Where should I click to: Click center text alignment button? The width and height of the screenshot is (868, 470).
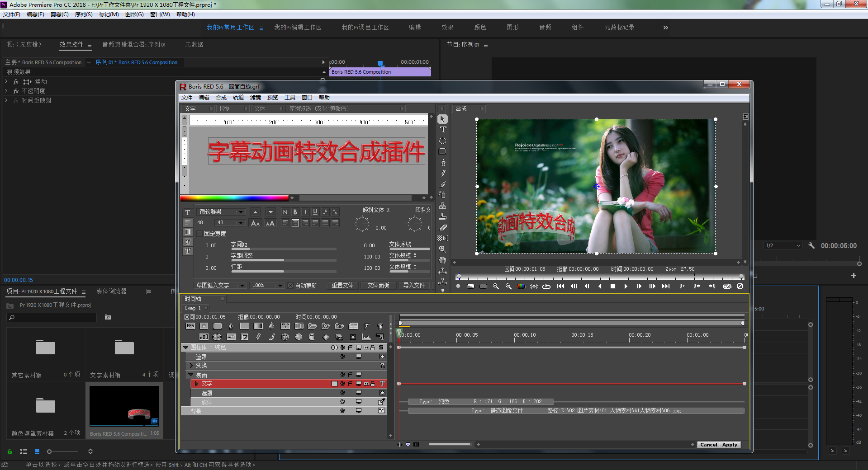pos(295,223)
